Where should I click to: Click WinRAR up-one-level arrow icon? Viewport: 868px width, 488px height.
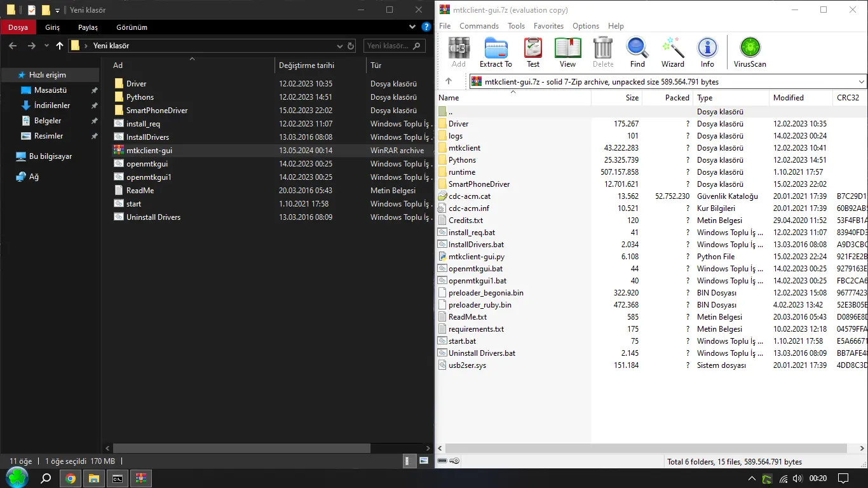point(449,81)
